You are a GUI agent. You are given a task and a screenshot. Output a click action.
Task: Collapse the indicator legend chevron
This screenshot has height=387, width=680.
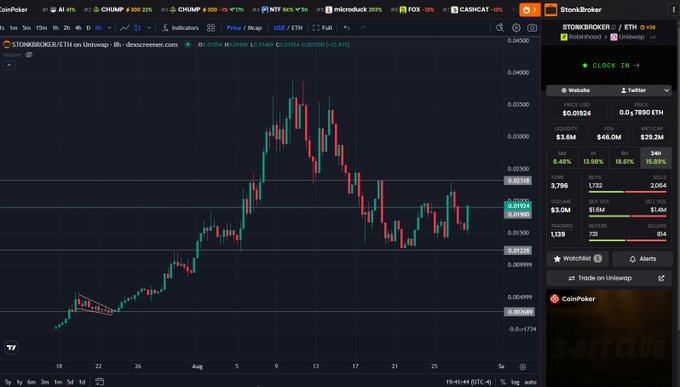pyautogui.click(x=9, y=66)
